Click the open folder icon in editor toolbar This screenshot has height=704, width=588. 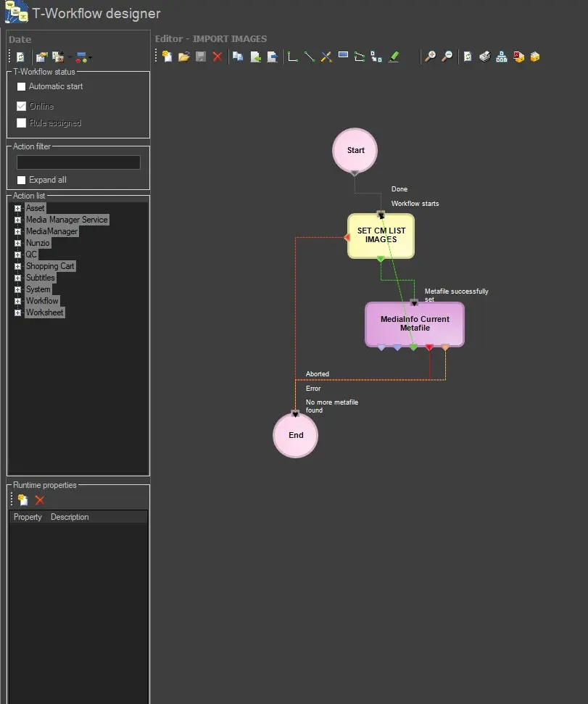(x=184, y=57)
